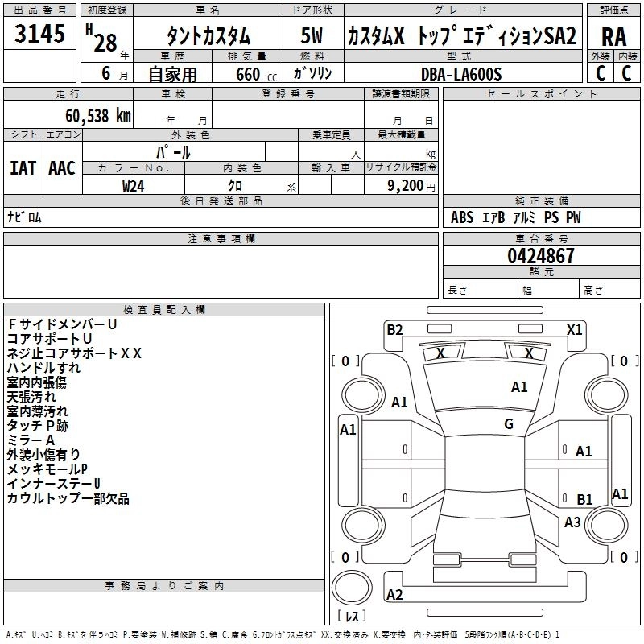The width and height of the screenshot is (644, 644).
Task: Select lot number 3145
Action: 39,36
